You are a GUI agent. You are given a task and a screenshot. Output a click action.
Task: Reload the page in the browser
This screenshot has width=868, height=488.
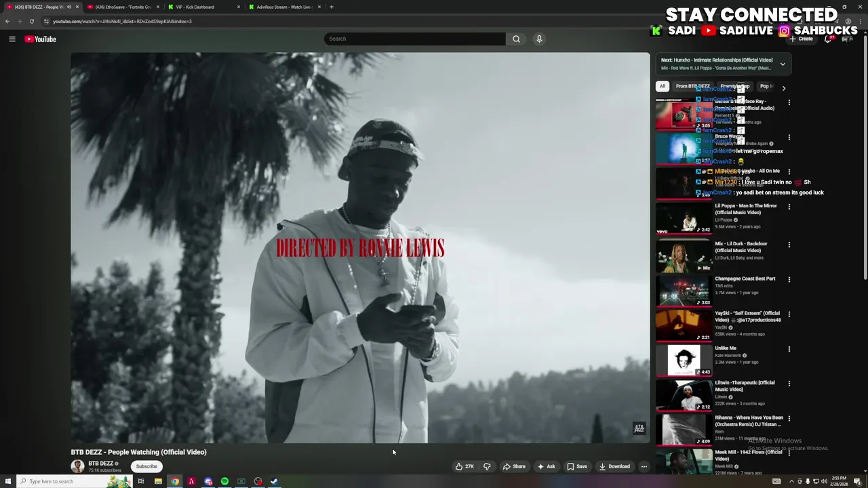pos(31,21)
